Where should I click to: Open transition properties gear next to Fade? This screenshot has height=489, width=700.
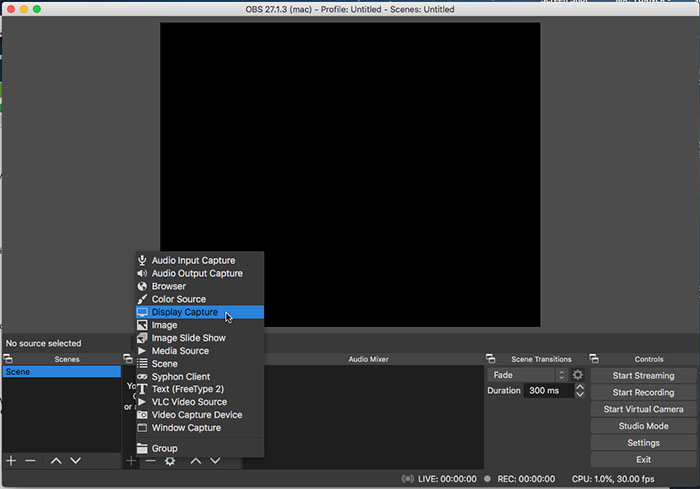[x=578, y=375]
